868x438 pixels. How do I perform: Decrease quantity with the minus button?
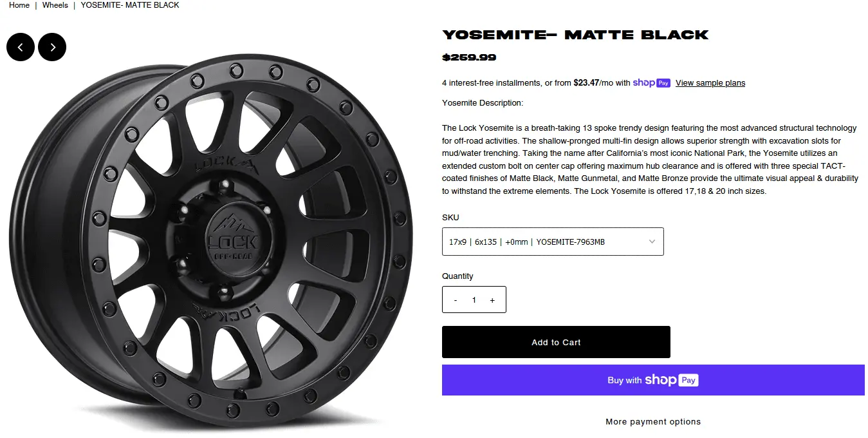[456, 300]
